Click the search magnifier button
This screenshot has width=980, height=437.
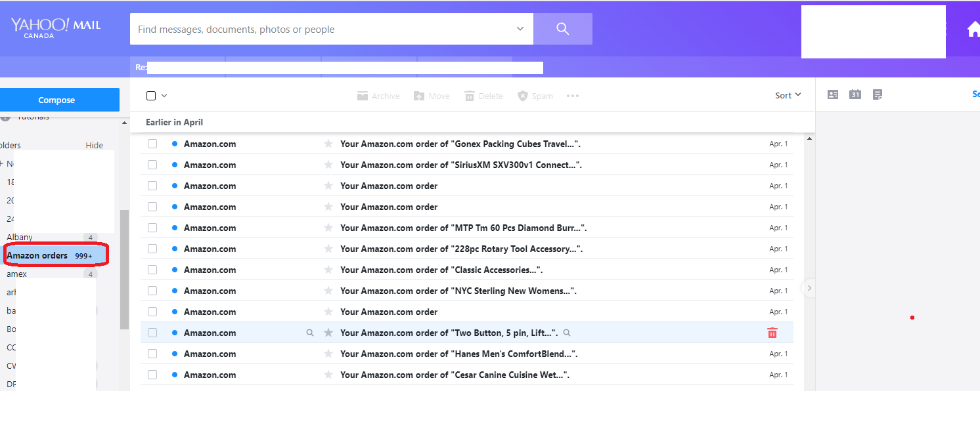pyautogui.click(x=562, y=29)
